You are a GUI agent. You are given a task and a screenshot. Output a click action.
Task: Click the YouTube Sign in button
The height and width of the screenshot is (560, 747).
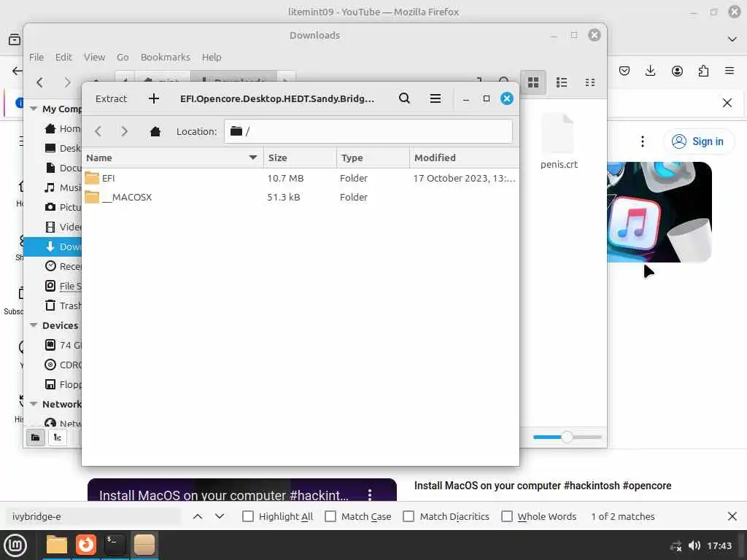[698, 141]
